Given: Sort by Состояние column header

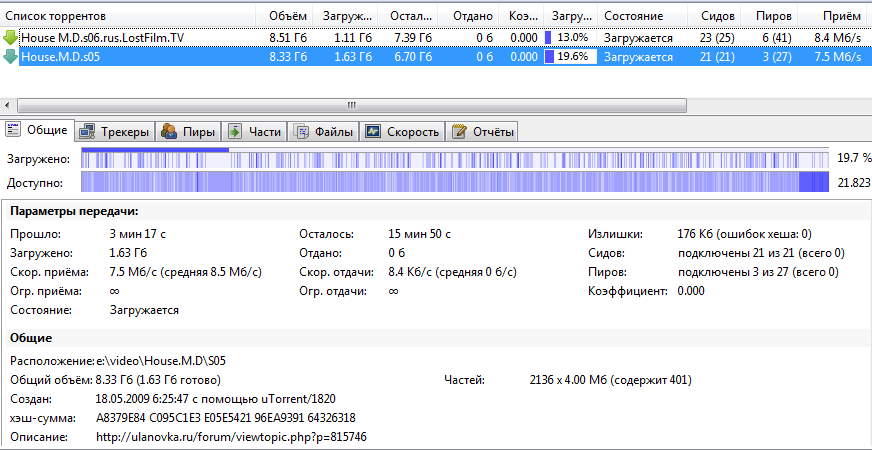Looking at the screenshot, I should coord(643,17).
